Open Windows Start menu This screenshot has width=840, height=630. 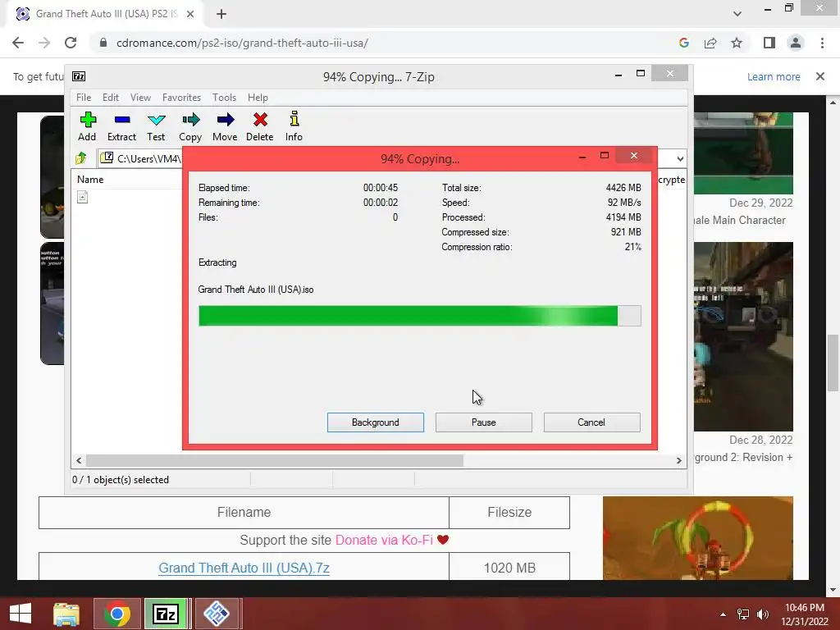click(x=21, y=614)
